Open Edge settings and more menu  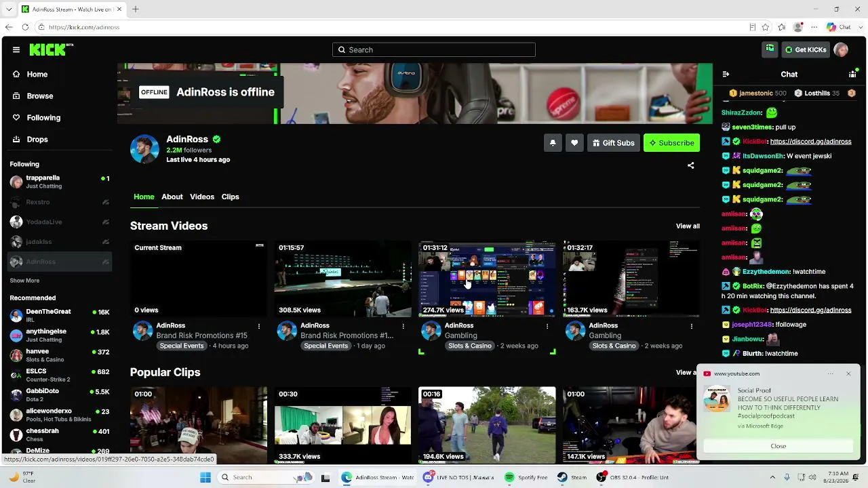814,27
